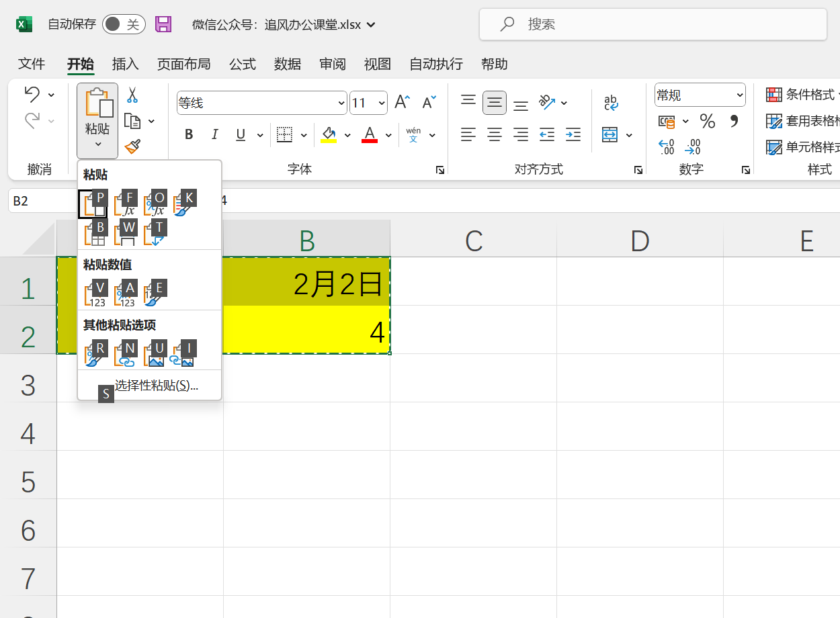Toggle Italic formatting

coord(215,134)
